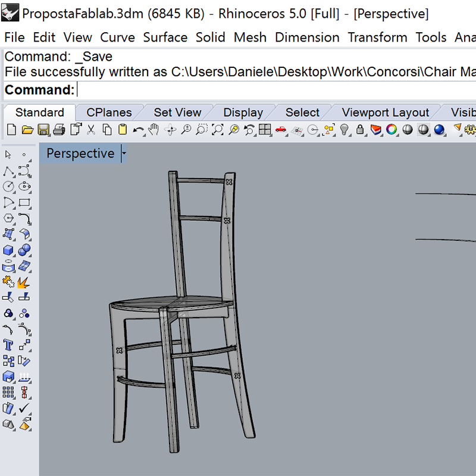Image resolution: width=476 pixels, height=476 pixels.
Task: Open the Select objects tool icon
Action: pos(329,130)
